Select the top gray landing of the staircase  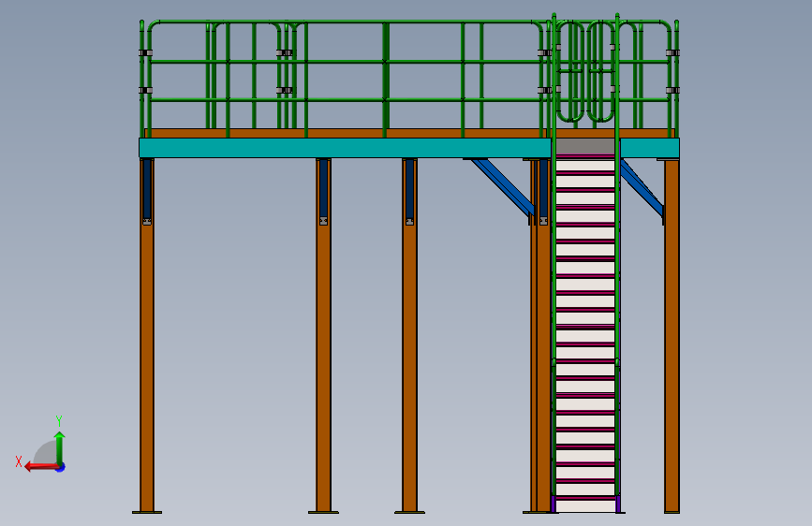(x=585, y=146)
